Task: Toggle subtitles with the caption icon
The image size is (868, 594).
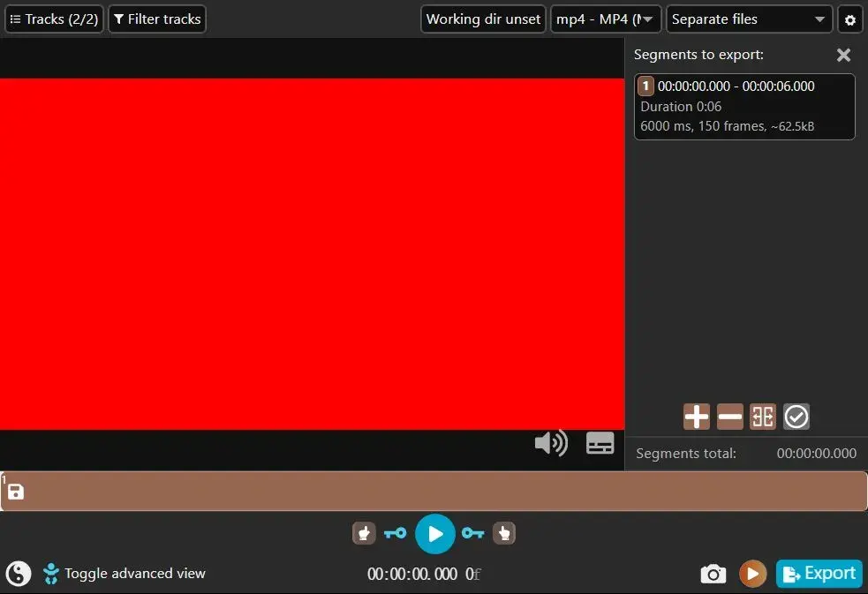Action: pos(600,443)
